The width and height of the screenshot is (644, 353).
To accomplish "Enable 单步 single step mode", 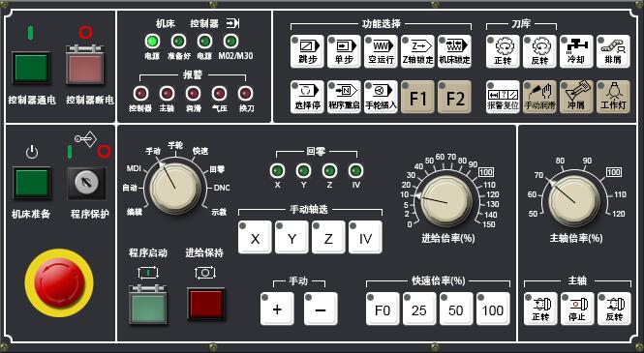I will pos(344,51).
